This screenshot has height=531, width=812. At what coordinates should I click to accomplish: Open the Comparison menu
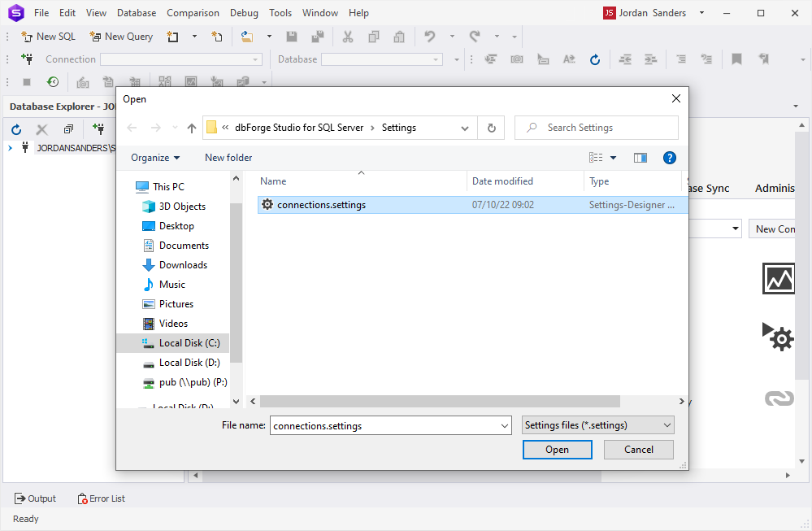[x=193, y=13]
